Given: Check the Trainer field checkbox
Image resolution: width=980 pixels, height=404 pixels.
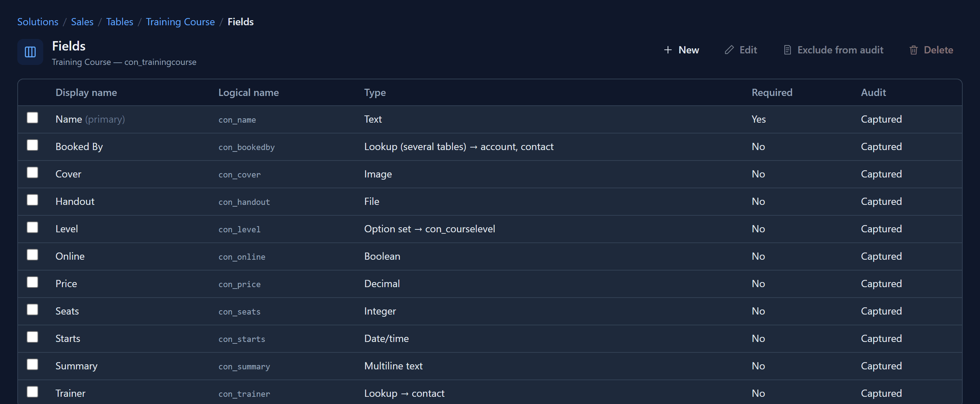Looking at the screenshot, I should (32, 392).
